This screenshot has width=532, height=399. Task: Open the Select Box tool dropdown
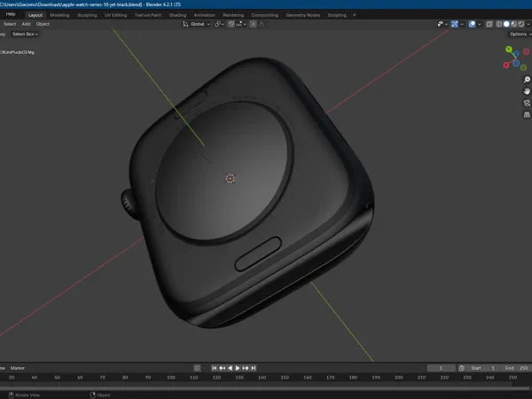(25, 34)
